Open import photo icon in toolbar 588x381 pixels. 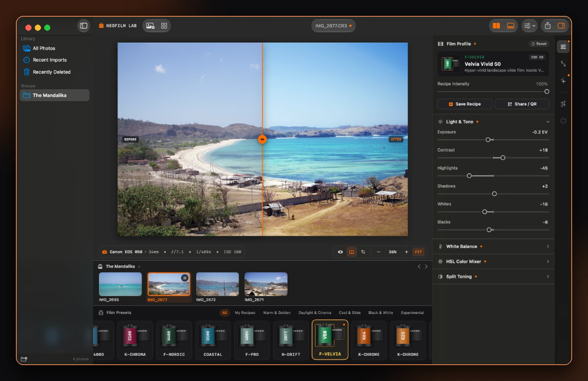point(150,26)
